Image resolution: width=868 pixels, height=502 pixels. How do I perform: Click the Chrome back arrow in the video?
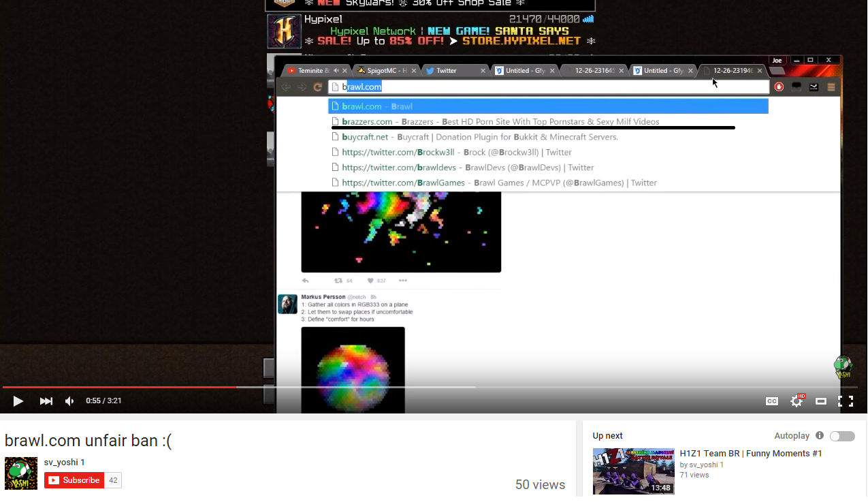click(x=287, y=87)
